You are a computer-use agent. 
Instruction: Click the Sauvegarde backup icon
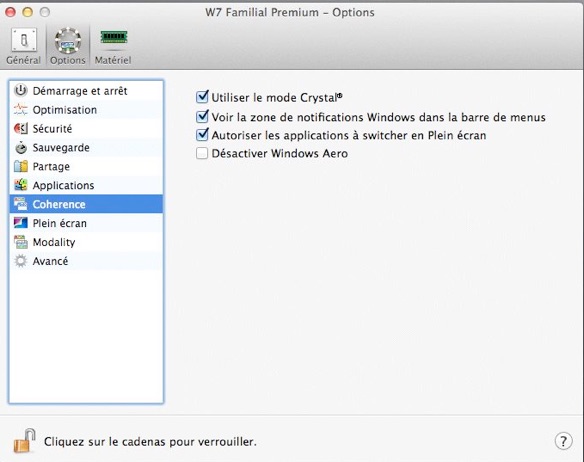tap(21, 148)
